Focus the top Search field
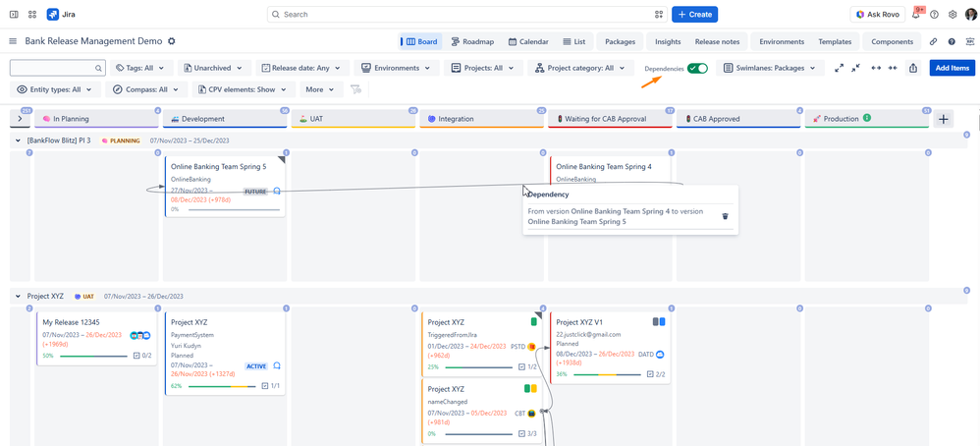 pos(466,15)
